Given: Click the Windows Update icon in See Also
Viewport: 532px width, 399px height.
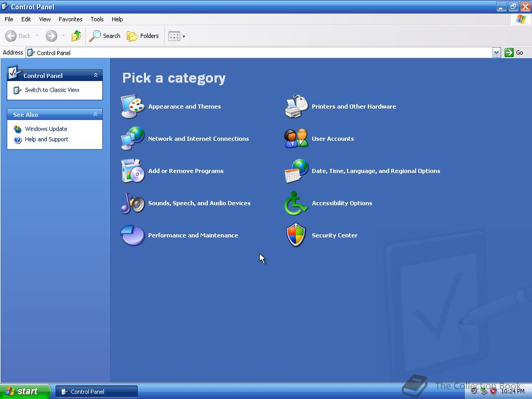Looking at the screenshot, I should pos(18,129).
